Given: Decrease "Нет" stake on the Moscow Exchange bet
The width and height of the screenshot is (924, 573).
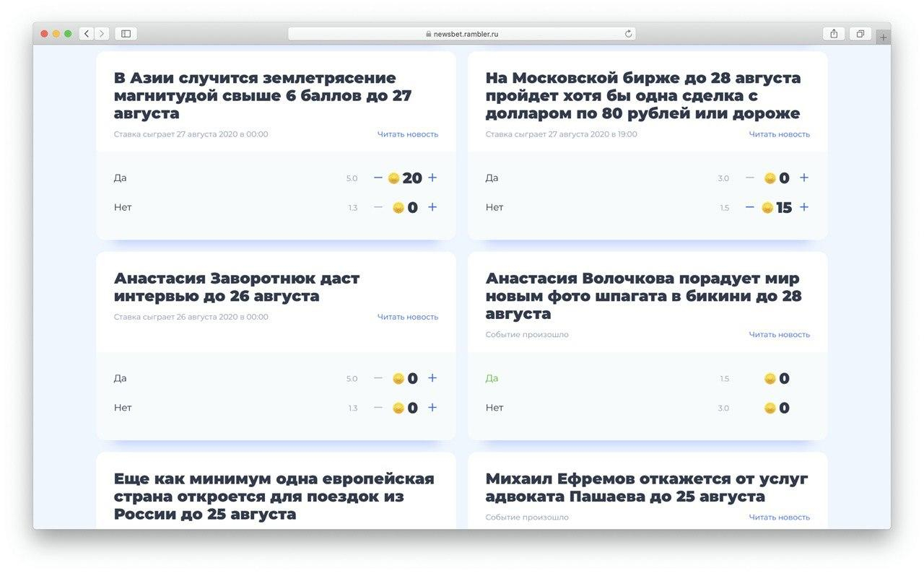Looking at the screenshot, I should click(x=750, y=207).
